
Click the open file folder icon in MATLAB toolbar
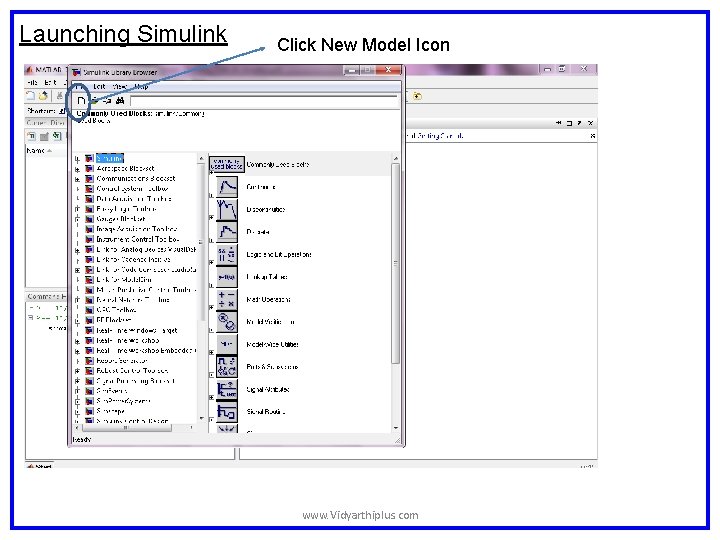click(x=44, y=96)
